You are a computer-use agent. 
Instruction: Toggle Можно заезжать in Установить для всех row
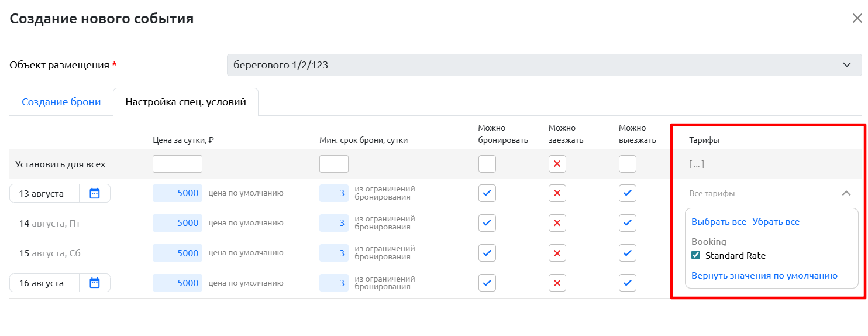(557, 164)
